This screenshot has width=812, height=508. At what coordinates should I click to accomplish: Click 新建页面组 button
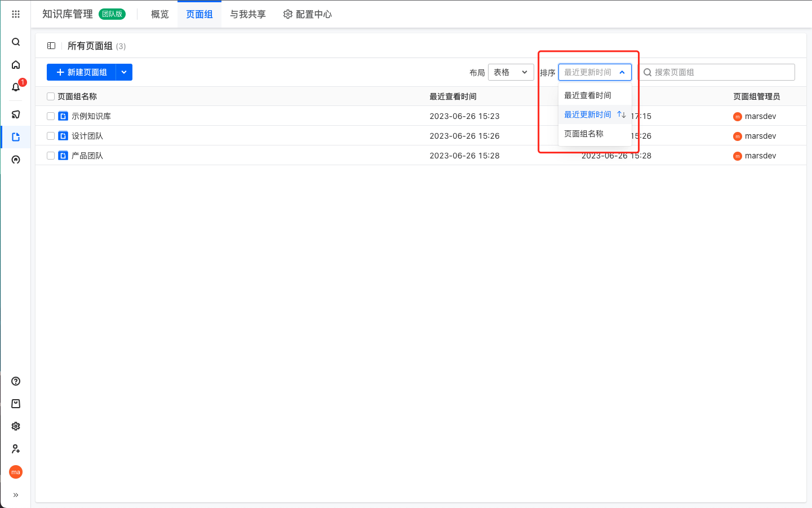tap(81, 72)
